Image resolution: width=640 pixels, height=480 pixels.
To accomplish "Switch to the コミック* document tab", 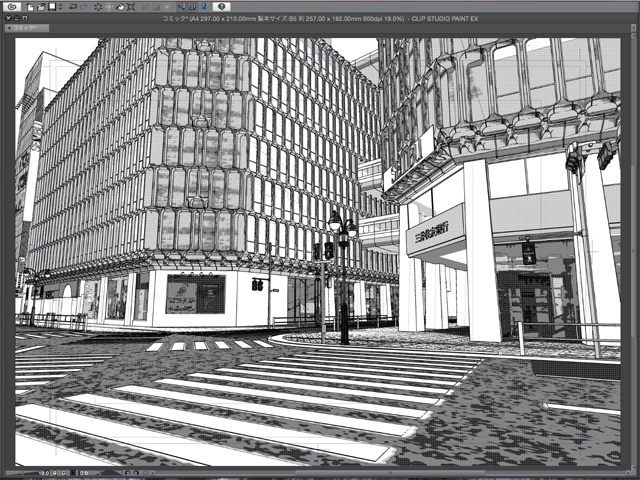I will tap(27, 28).
